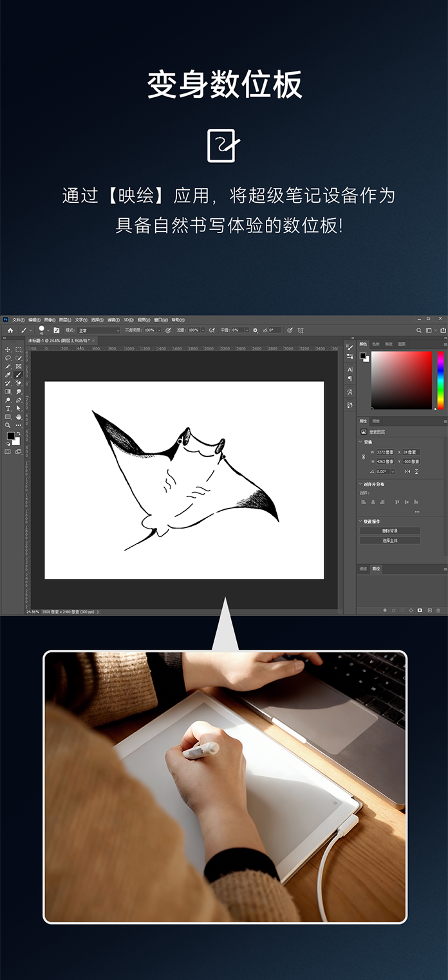
Task: Fill path with foreground color icon
Action: [385, 610]
